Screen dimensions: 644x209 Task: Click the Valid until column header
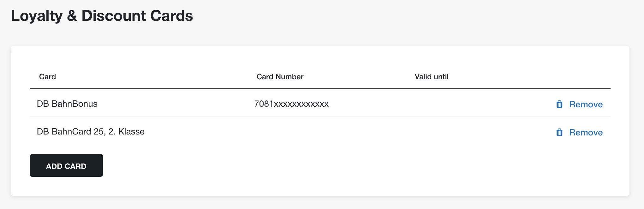(432, 77)
